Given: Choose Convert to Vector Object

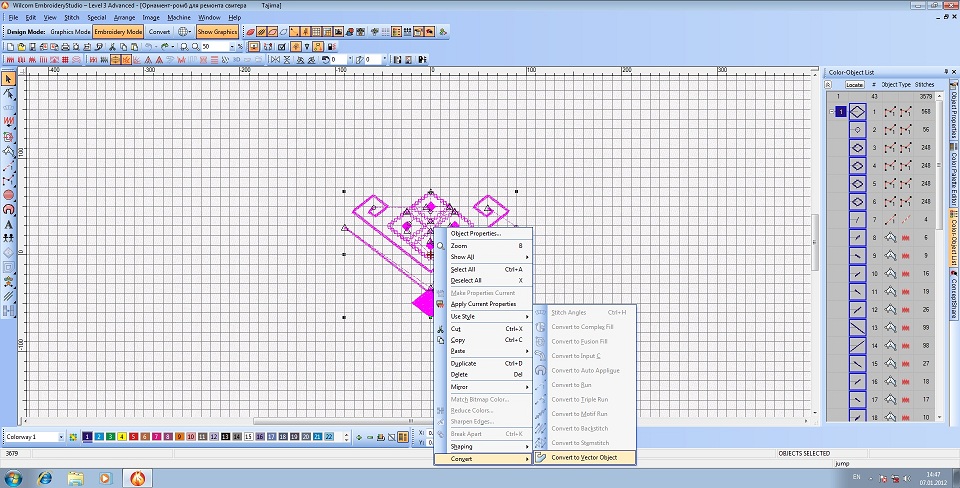Looking at the screenshot, I should pyautogui.click(x=584, y=458).
